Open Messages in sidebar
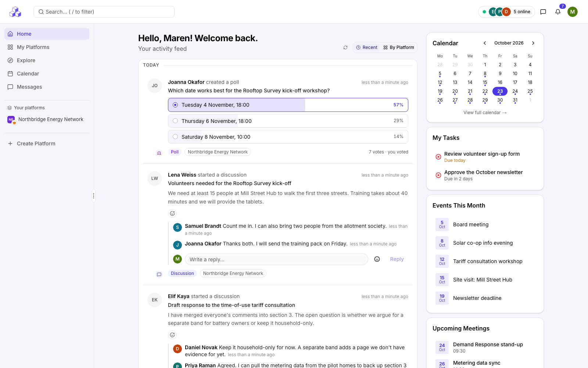This screenshot has height=368, width=588. tap(47, 87)
